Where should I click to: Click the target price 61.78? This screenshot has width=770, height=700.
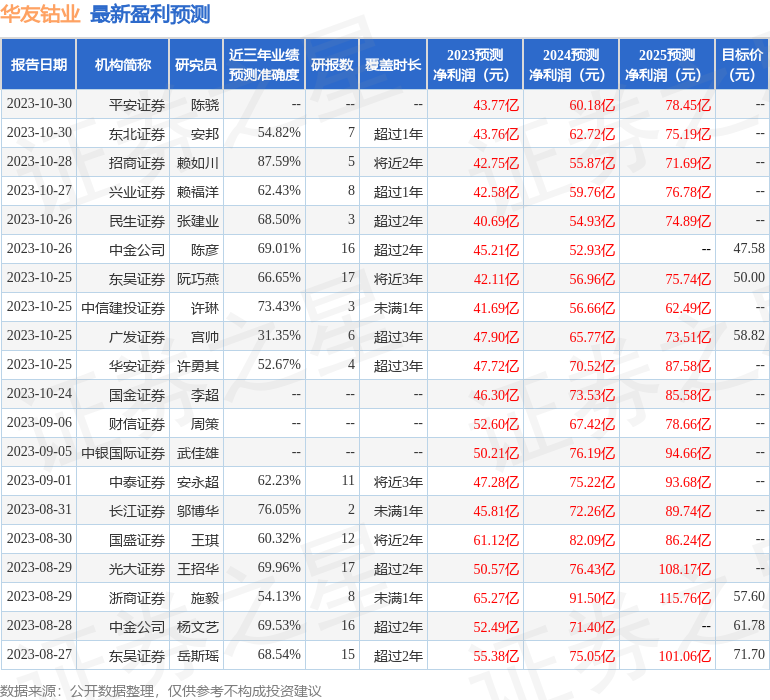pos(749,625)
